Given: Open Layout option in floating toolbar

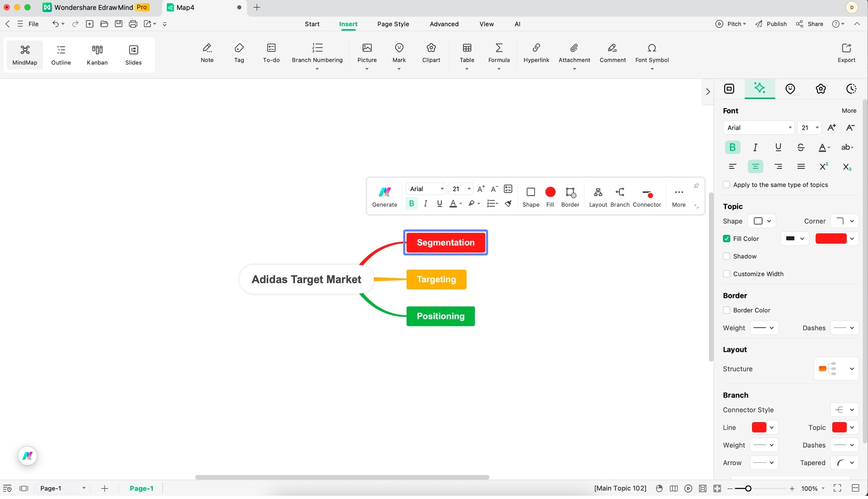Looking at the screenshot, I should click(x=598, y=197).
